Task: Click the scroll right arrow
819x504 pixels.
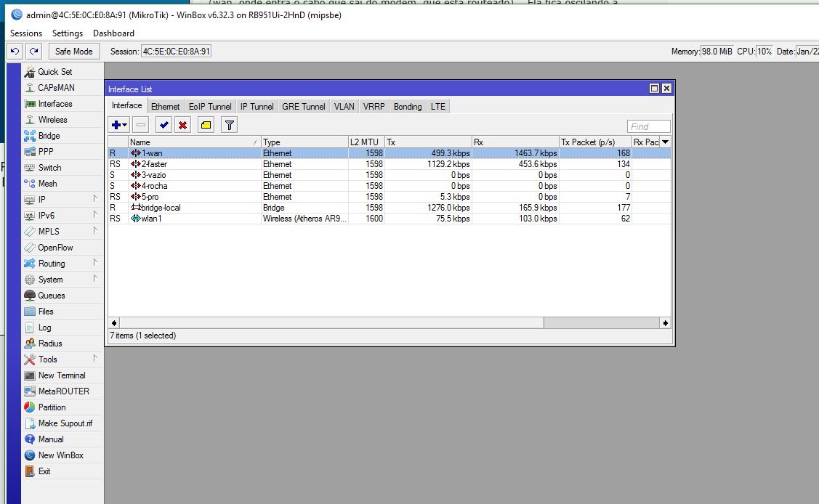Action: pos(665,323)
